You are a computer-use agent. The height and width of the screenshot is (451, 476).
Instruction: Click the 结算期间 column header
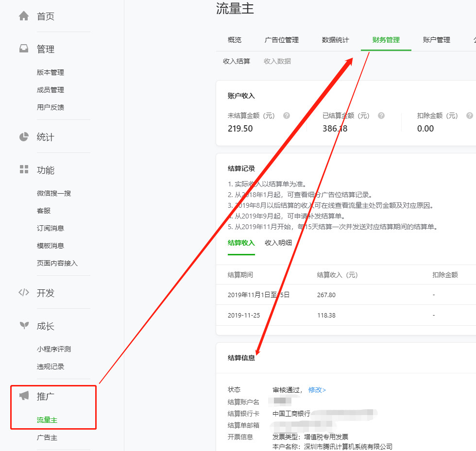click(x=240, y=275)
